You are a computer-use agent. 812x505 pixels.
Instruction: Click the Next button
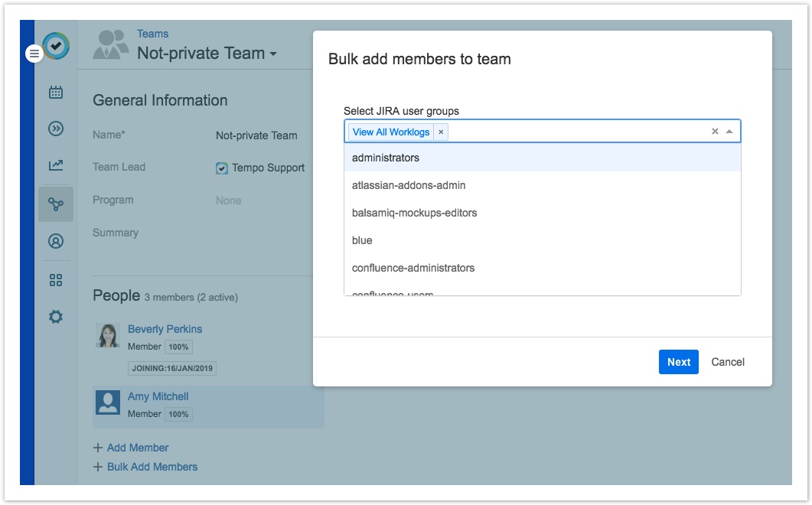pyautogui.click(x=678, y=362)
